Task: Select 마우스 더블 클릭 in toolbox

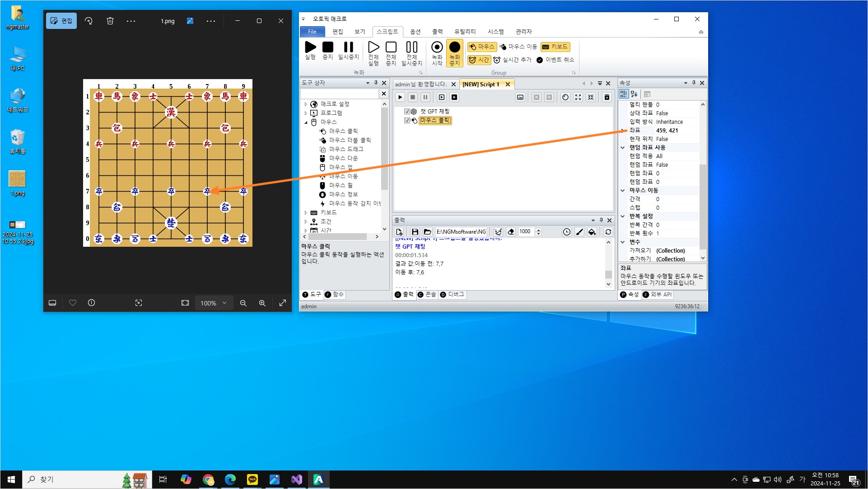Action: 350,140
